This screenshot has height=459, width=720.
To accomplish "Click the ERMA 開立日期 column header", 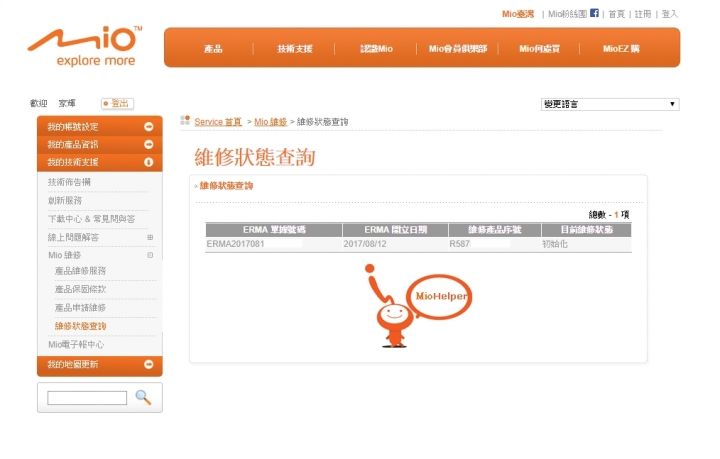I will click(395, 230).
